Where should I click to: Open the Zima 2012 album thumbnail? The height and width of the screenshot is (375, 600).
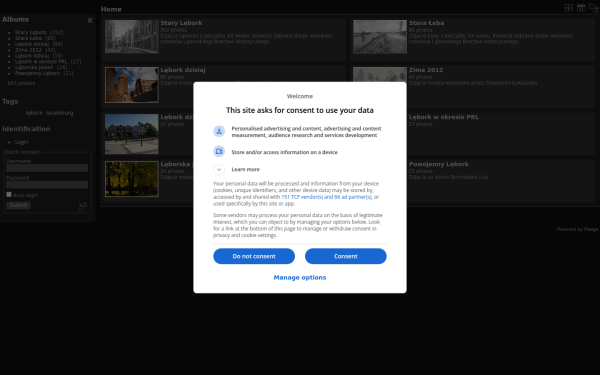click(380, 75)
